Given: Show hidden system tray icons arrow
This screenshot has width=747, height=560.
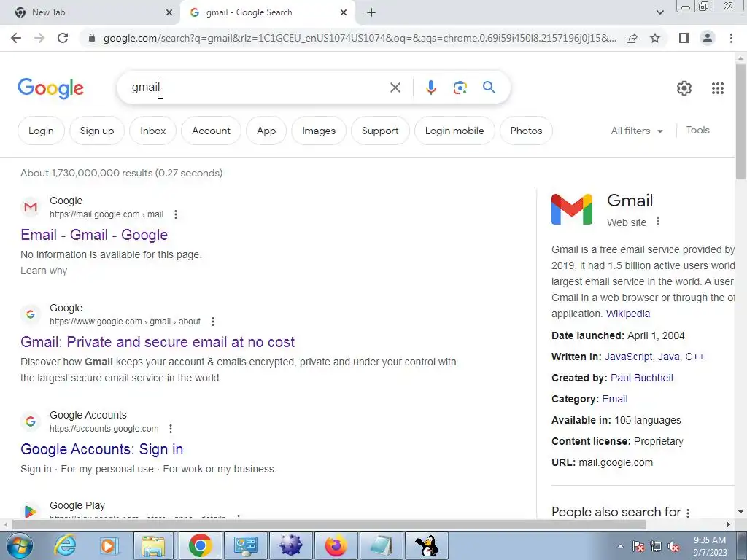Looking at the screenshot, I should pos(620,546).
